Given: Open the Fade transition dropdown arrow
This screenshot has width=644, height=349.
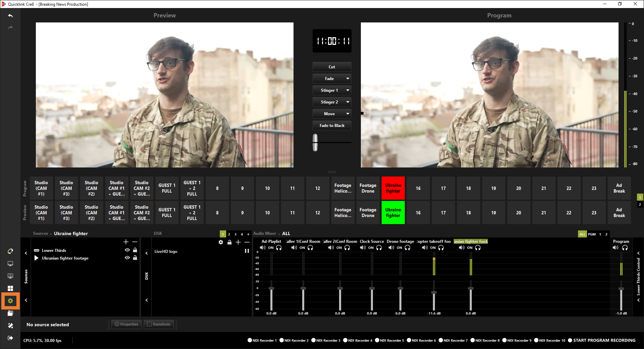Looking at the screenshot, I should coord(348,79).
